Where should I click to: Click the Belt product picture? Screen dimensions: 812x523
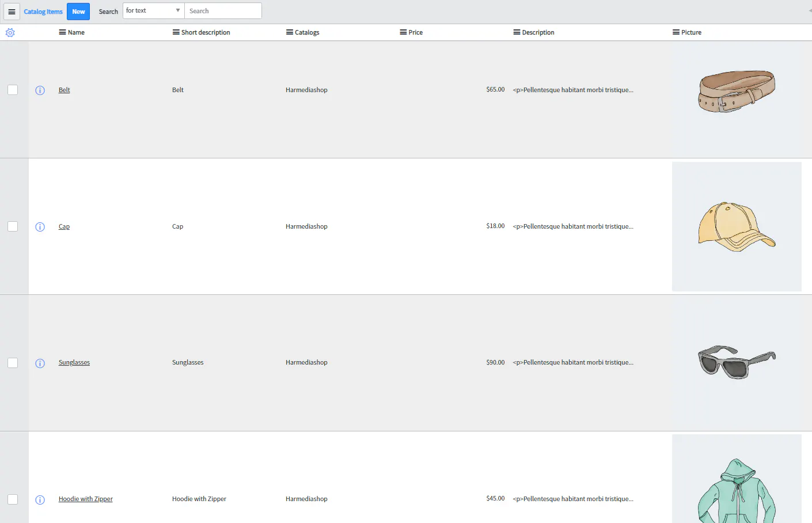[x=737, y=92]
